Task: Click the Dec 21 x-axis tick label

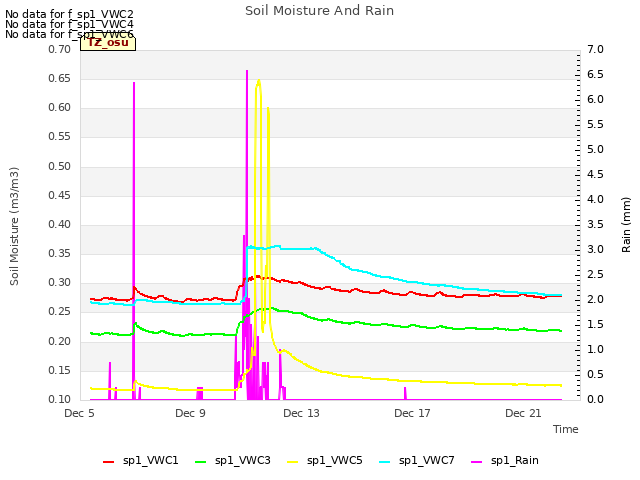Action: (524, 413)
